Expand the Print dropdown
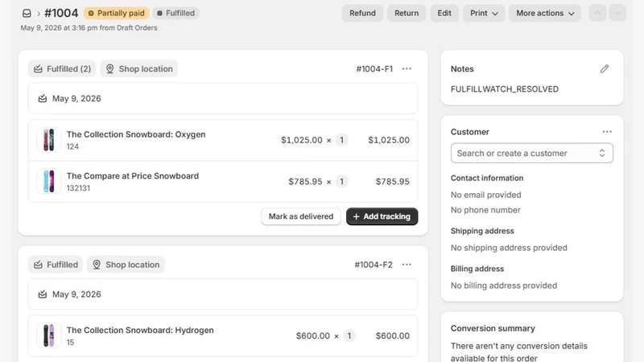The height and width of the screenshot is (362, 644). [x=484, y=13]
